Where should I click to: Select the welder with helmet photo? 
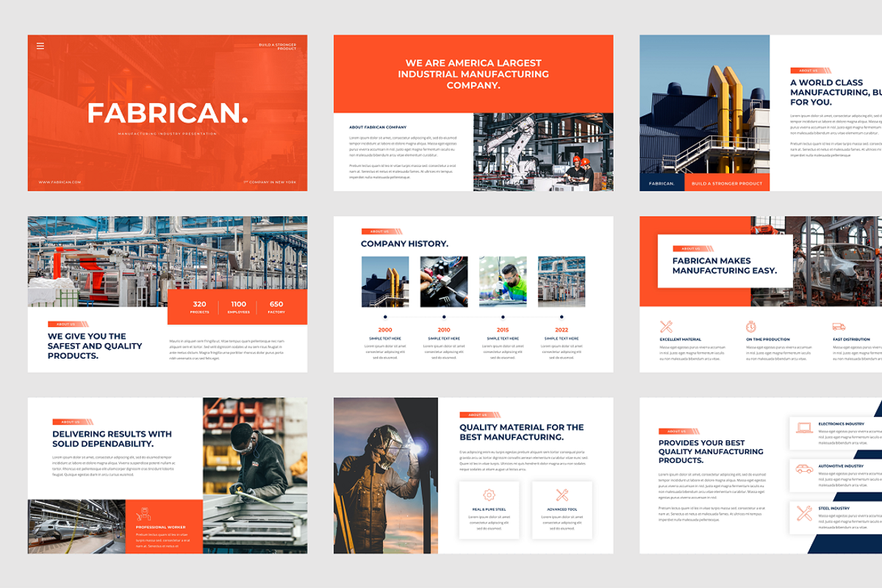[386, 476]
